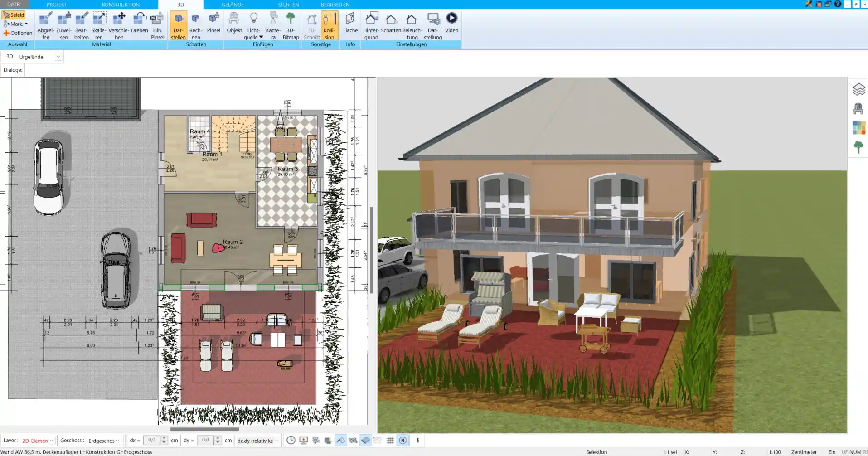The width and height of the screenshot is (868, 456).
Task: Select the Drehen material tool
Action: [x=139, y=23]
